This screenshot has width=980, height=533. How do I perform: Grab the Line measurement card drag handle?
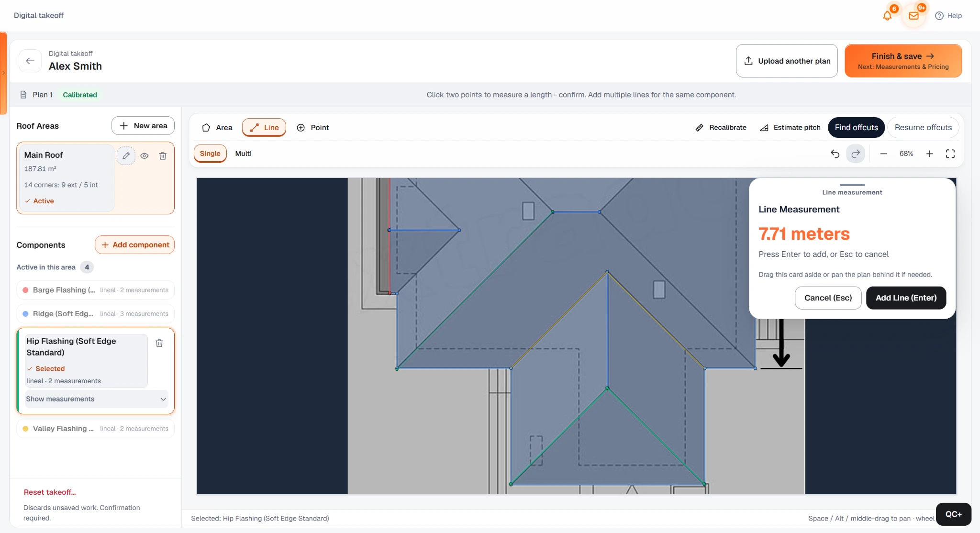point(852,185)
